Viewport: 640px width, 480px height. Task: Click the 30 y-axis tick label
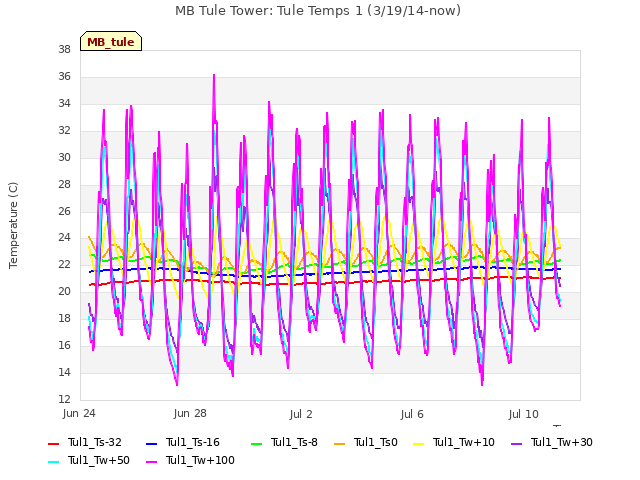click(64, 158)
